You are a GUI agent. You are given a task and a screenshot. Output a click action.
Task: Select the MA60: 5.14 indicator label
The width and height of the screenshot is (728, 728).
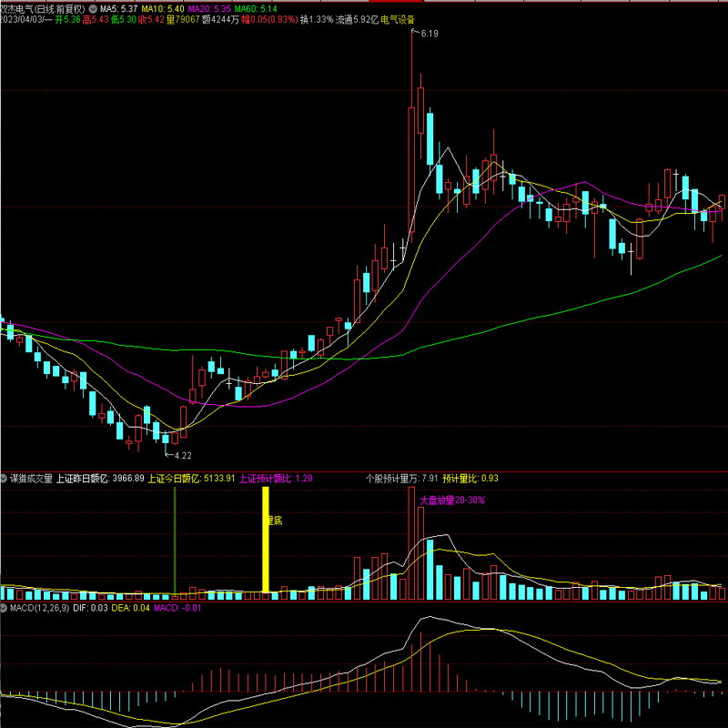click(x=257, y=8)
